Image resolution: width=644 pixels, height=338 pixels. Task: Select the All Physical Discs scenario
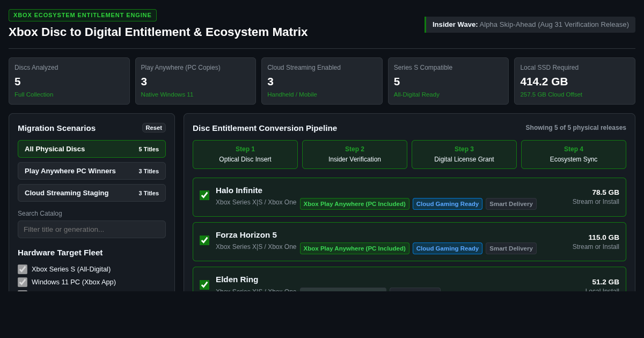coord(92,149)
